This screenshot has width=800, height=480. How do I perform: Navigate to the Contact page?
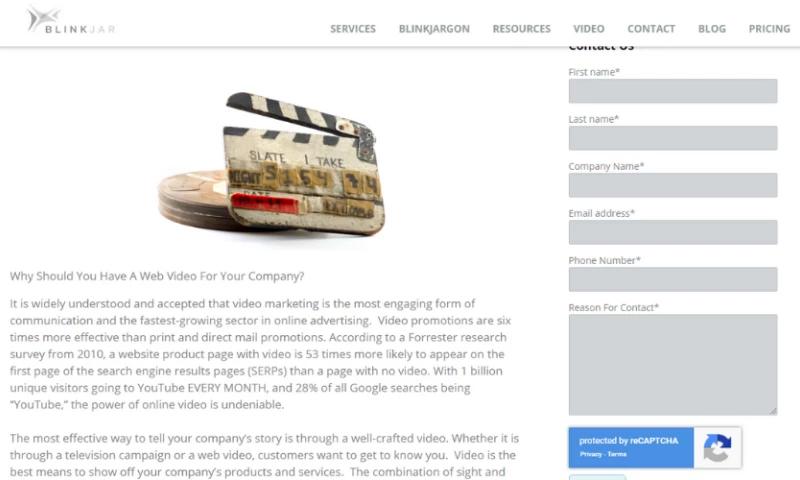point(651,29)
